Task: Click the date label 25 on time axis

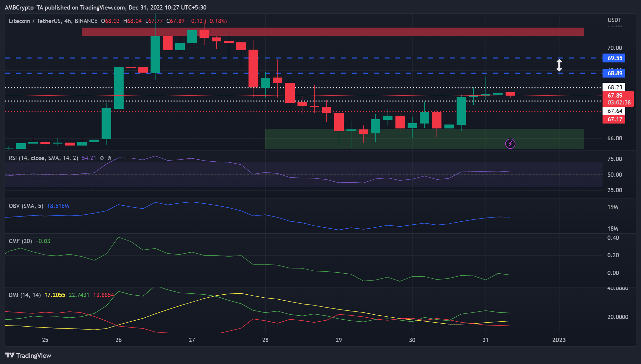Action: [x=45, y=340]
